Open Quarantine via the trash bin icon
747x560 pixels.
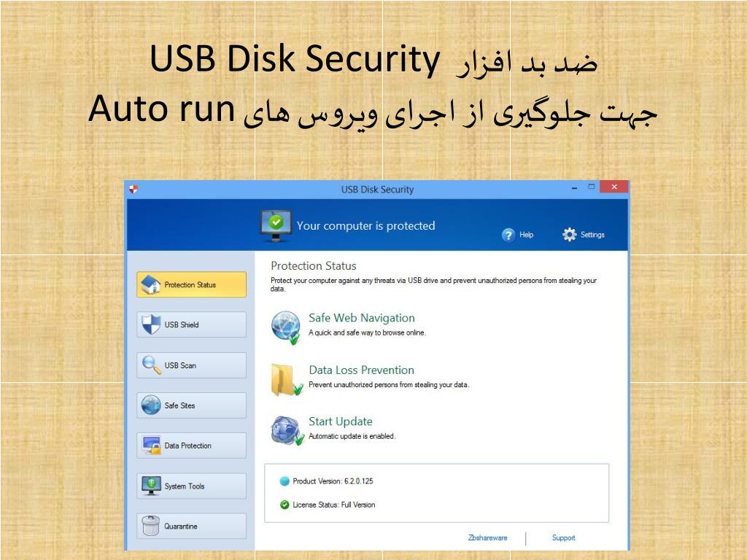[151, 526]
